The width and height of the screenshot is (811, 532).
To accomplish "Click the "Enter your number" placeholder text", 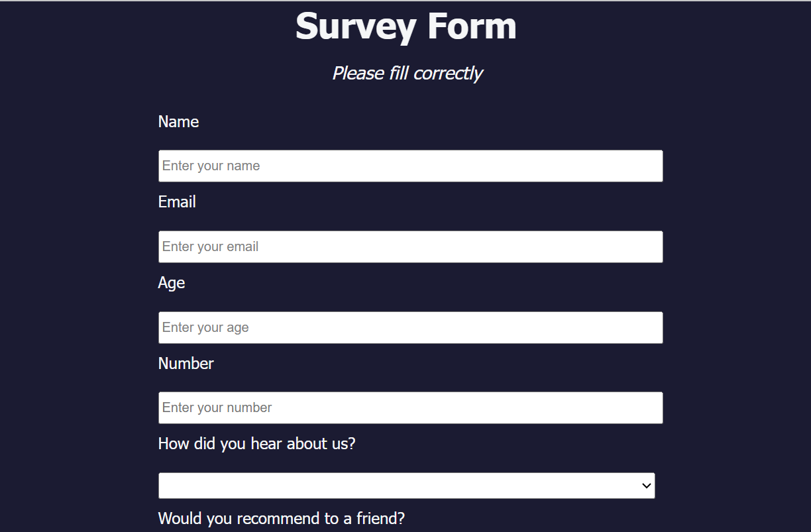I will pyautogui.click(x=217, y=407).
